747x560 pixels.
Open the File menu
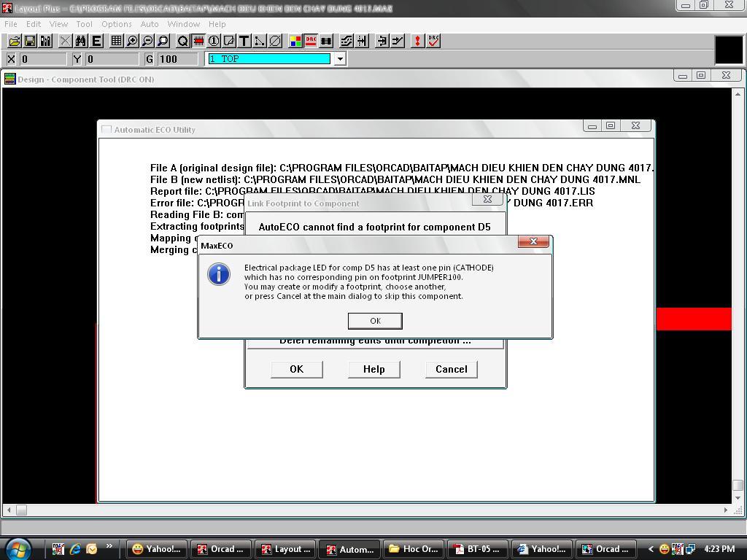pyautogui.click(x=10, y=24)
